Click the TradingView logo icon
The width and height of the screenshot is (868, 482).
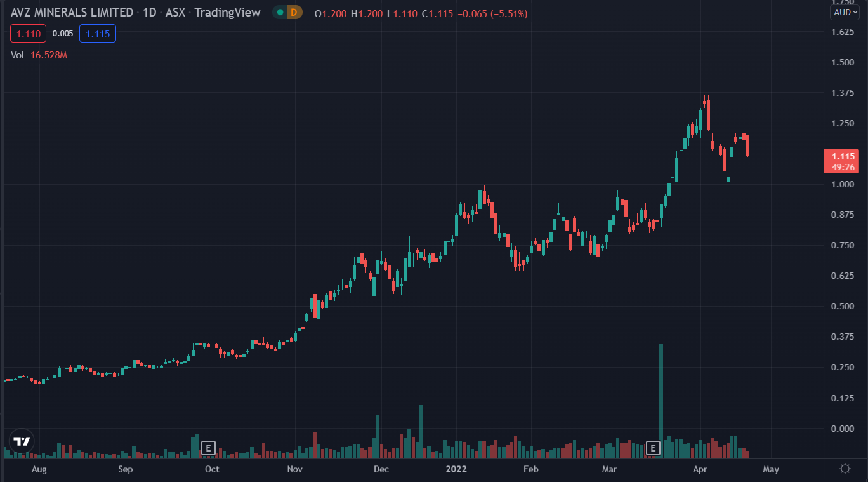[x=22, y=441]
